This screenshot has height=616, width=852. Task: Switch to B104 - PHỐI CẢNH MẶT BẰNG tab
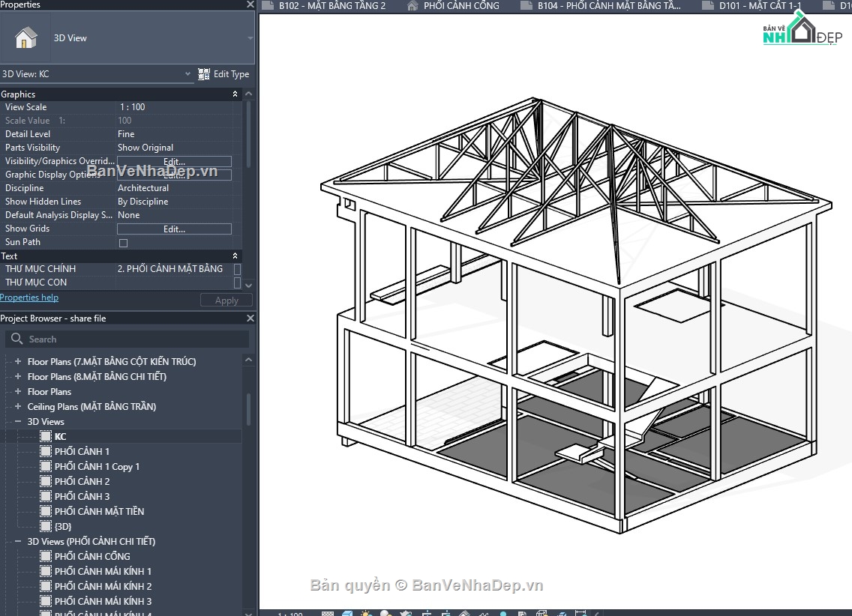[x=601, y=5]
